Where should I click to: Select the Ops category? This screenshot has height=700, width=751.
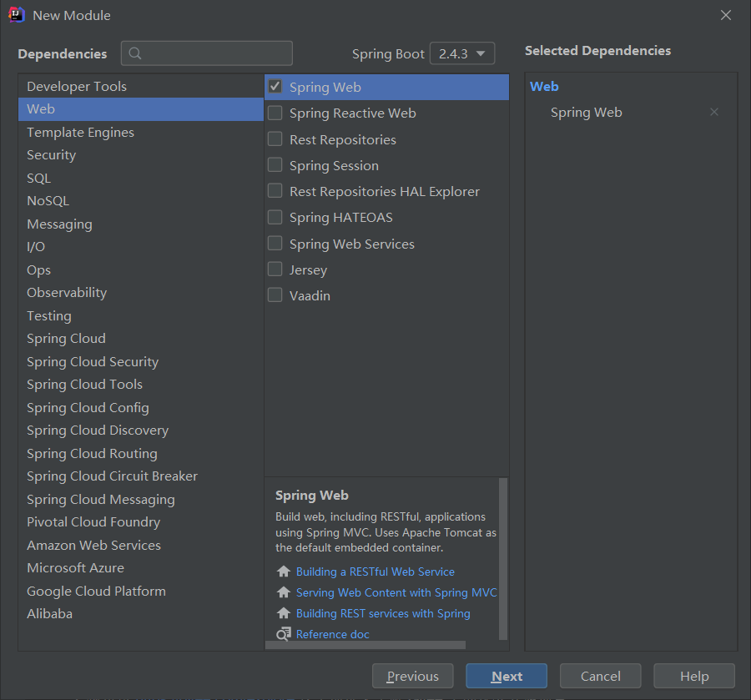(x=141, y=269)
